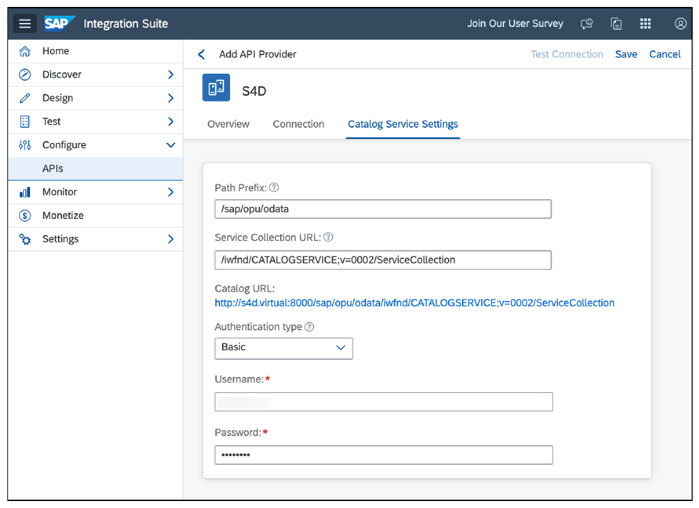Open the Authentication type Basic dropdown
Viewport: 699px width, 508px height.
point(284,348)
